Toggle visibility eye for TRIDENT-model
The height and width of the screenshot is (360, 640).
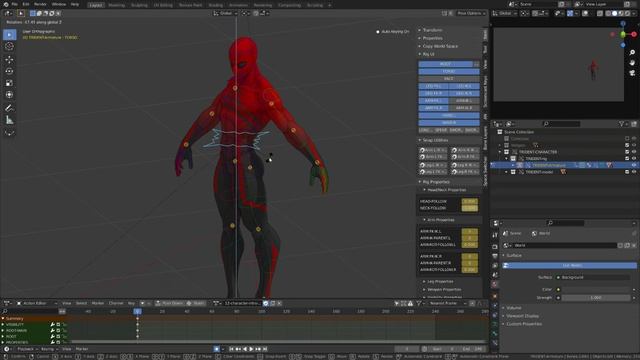coord(634,172)
